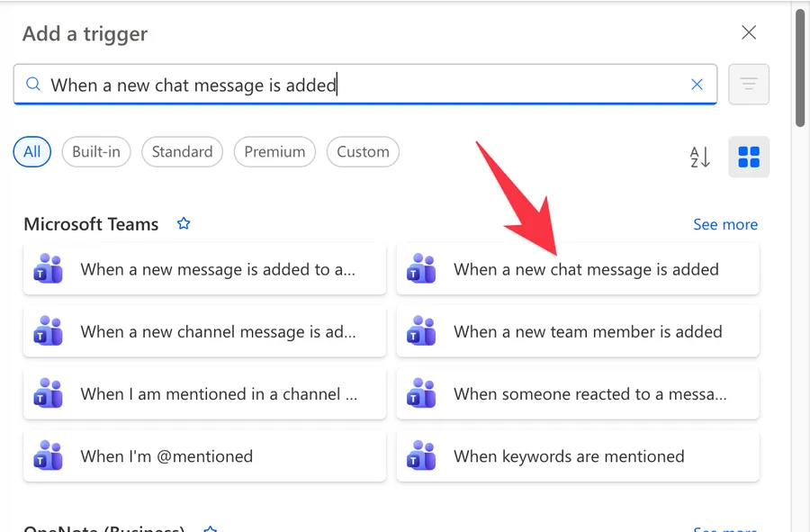Choose 'When a new channel message is ad...'
810x532 pixels.
point(204,331)
